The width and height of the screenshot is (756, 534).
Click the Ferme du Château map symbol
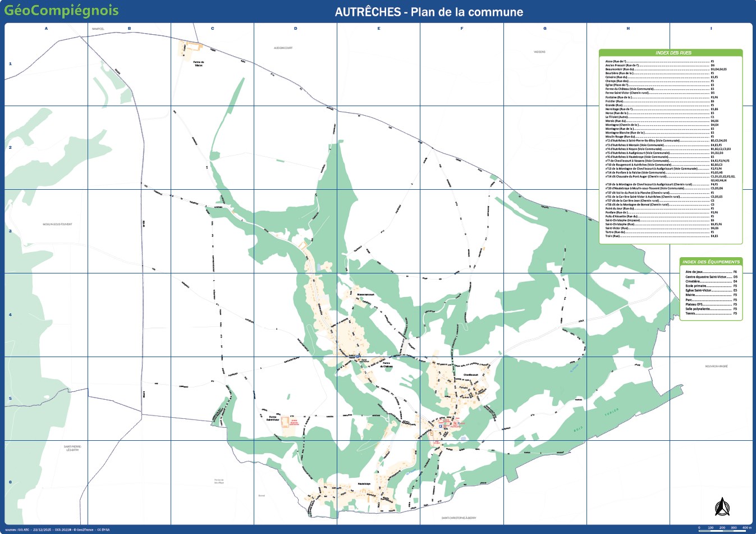click(x=387, y=366)
